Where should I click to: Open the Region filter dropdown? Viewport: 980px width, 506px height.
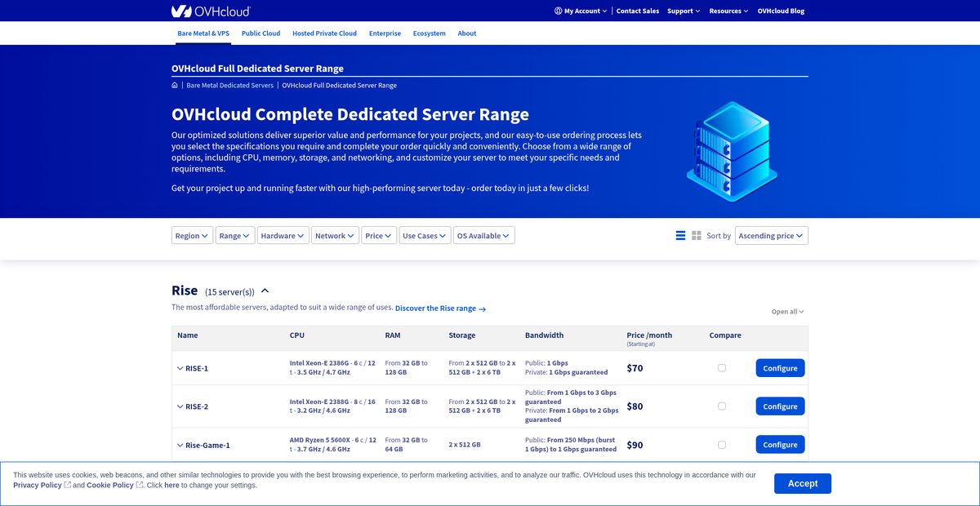pyautogui.click(x=193, y=236)
